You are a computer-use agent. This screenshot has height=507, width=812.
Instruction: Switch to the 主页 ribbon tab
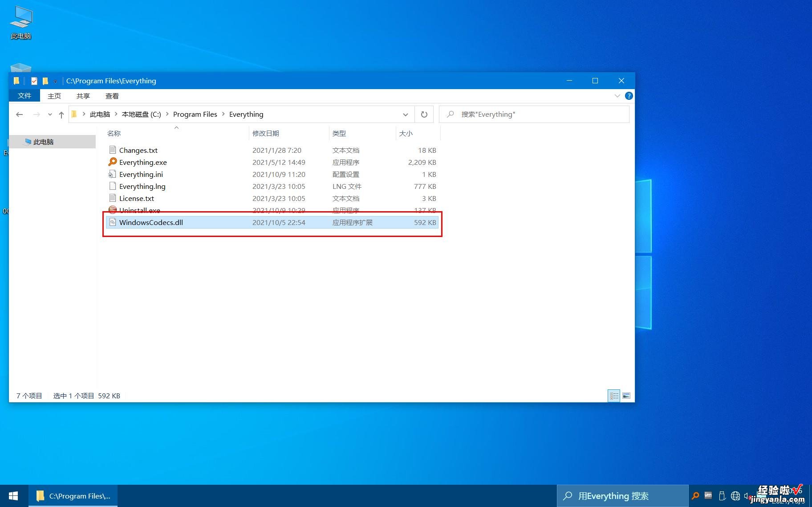pyautogui.click(x=54, y=96)
